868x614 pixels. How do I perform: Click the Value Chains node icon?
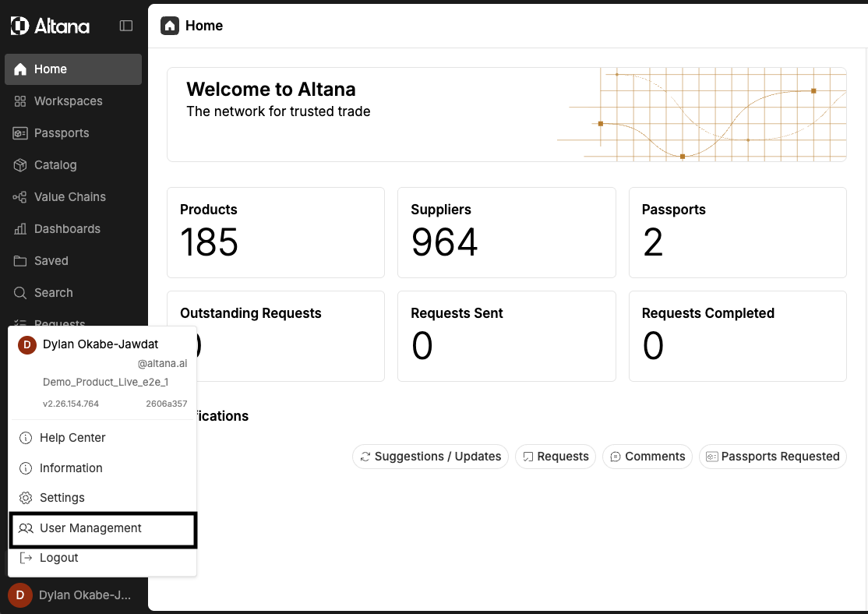coord(20,197)
